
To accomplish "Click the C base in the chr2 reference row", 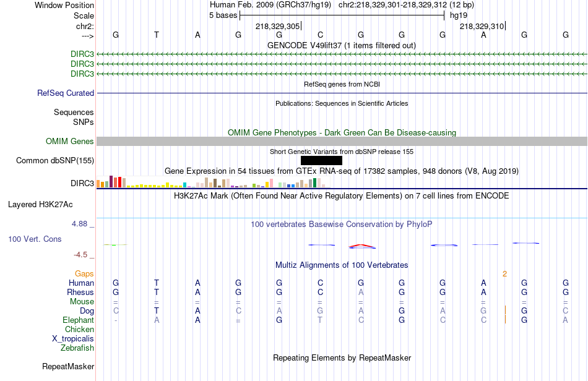I will [x=320, y=35].
